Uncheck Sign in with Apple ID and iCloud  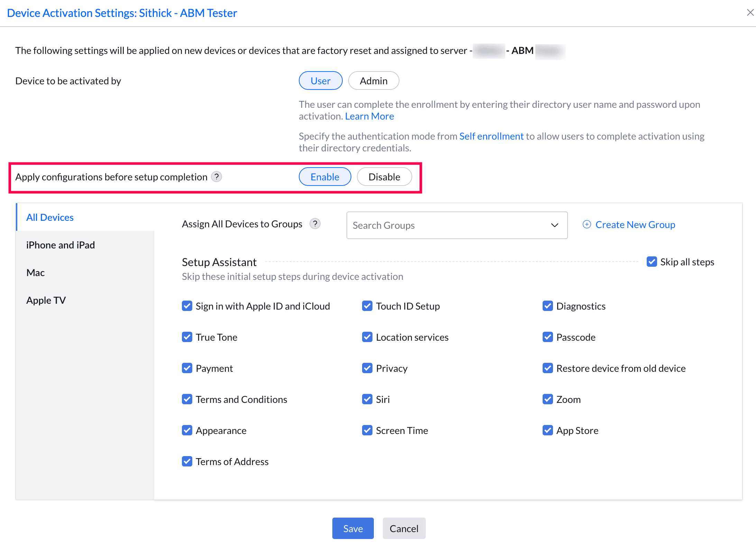tap(187, 306)
